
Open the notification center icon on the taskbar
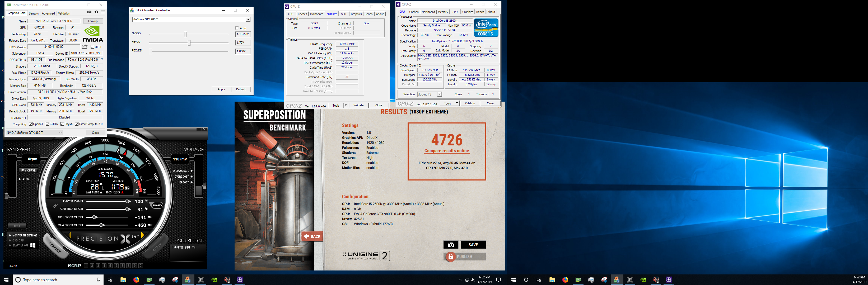(499, 280)
